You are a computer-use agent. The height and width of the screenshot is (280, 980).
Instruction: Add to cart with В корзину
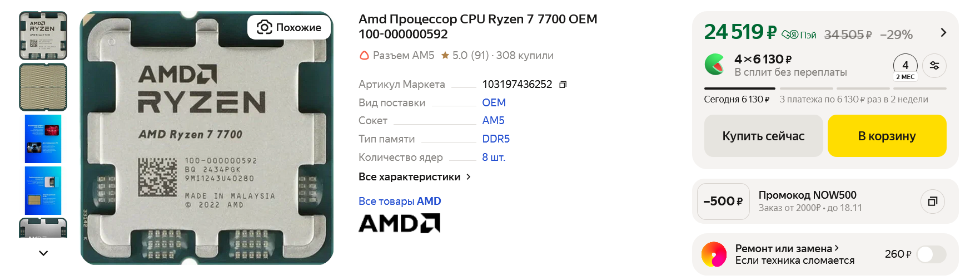tap(887, 136)
